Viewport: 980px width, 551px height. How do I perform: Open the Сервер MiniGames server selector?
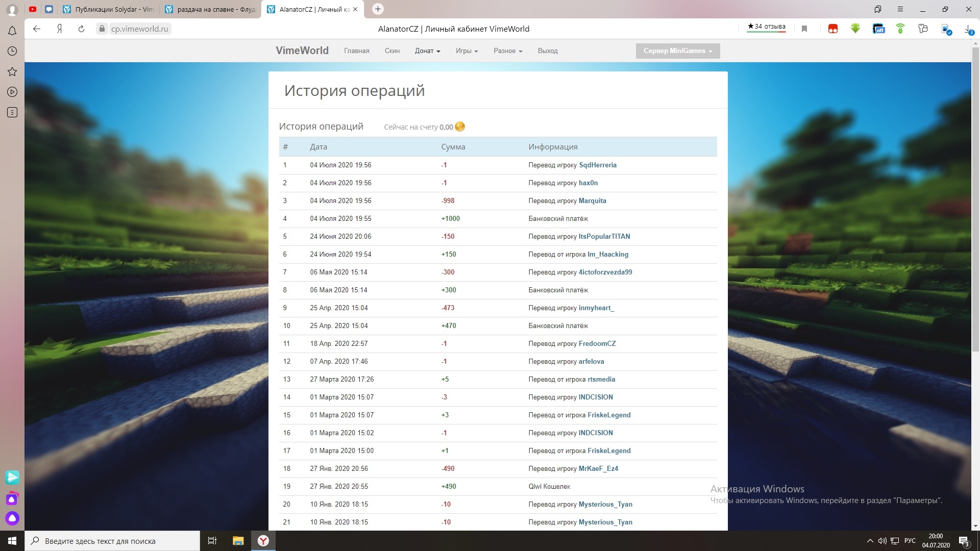tap(678, 51)
